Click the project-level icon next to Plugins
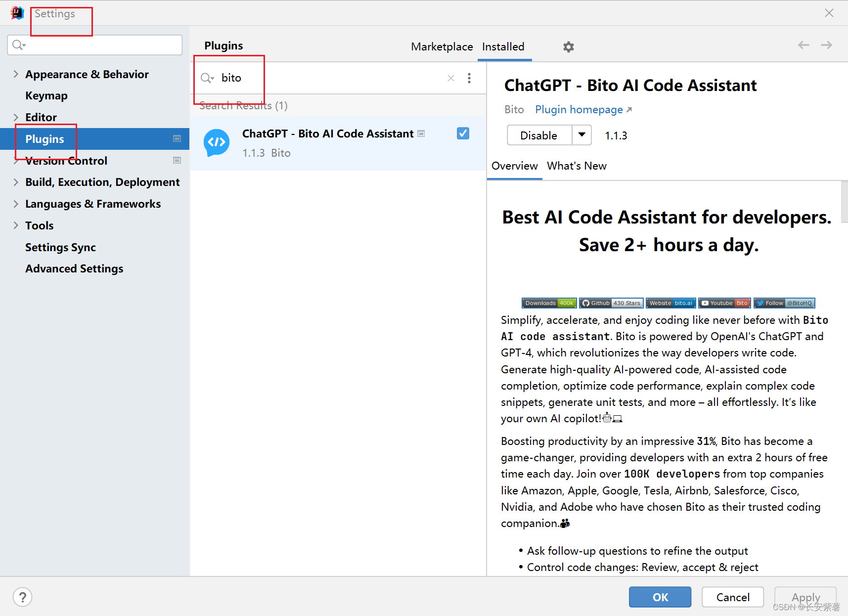Screen dimensions: 848x616 (x=177, y=139)
